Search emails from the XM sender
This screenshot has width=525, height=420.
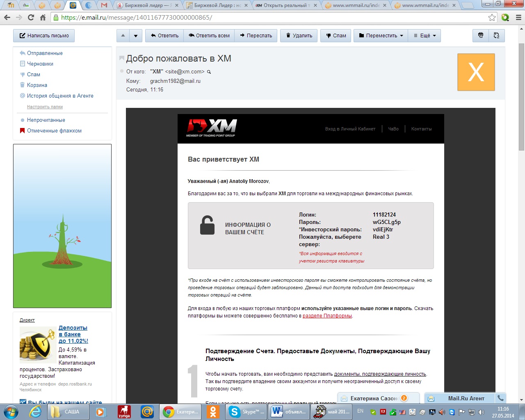[x=209, y=72]
